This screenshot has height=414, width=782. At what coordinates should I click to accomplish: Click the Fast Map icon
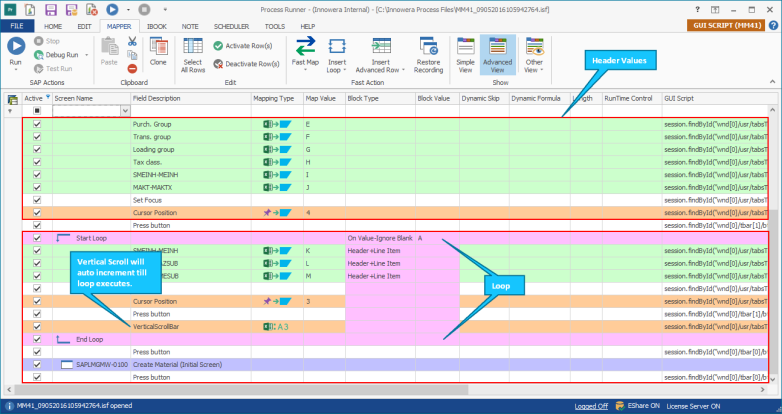(x=305, y=47)
